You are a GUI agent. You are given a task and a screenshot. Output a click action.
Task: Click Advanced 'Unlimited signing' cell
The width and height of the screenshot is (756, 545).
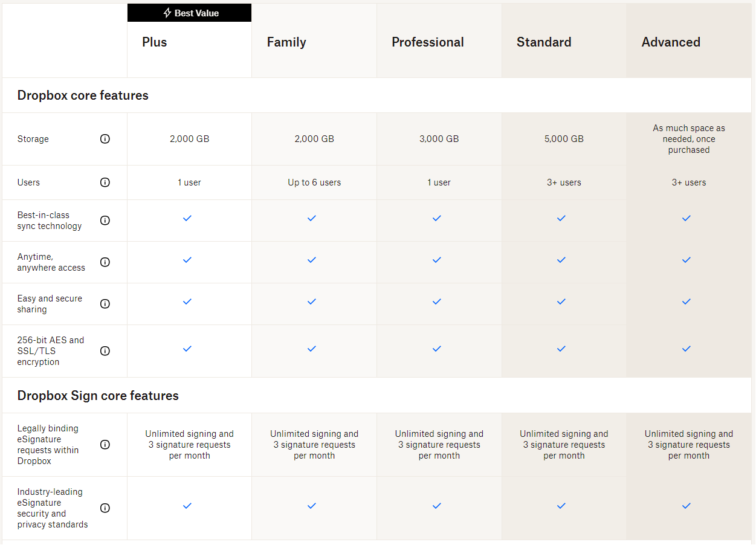pyautogui.click(x=689, y=445)
